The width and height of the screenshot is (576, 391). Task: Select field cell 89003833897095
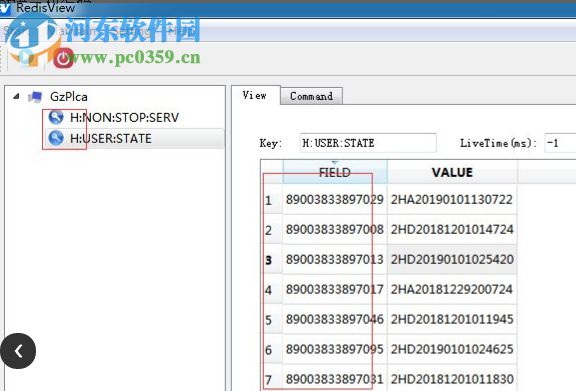335,349
